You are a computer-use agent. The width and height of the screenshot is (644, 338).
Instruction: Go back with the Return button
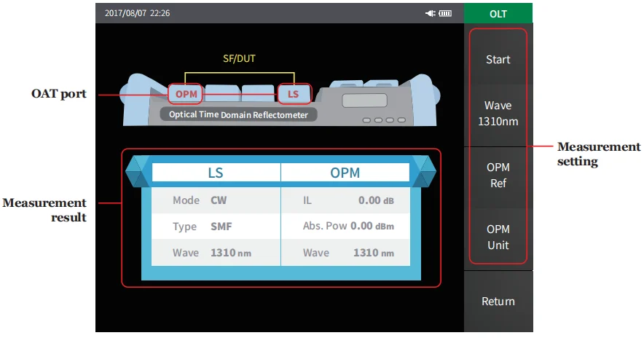point(498,302)
